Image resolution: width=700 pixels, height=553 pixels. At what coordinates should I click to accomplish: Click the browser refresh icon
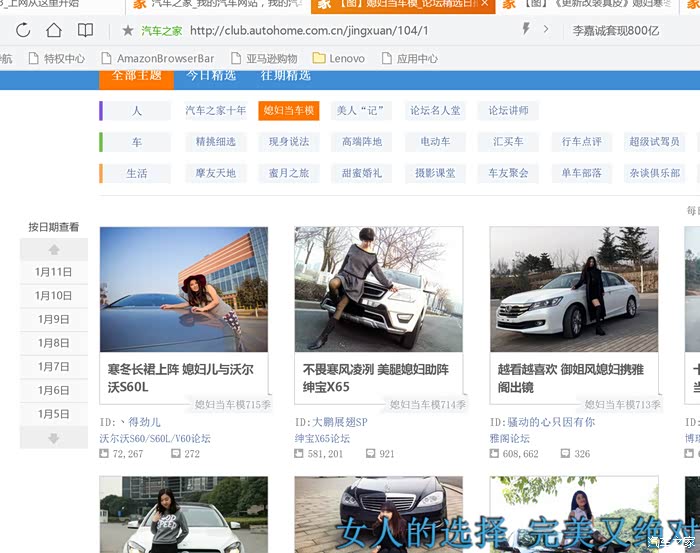tap(22, 30)
